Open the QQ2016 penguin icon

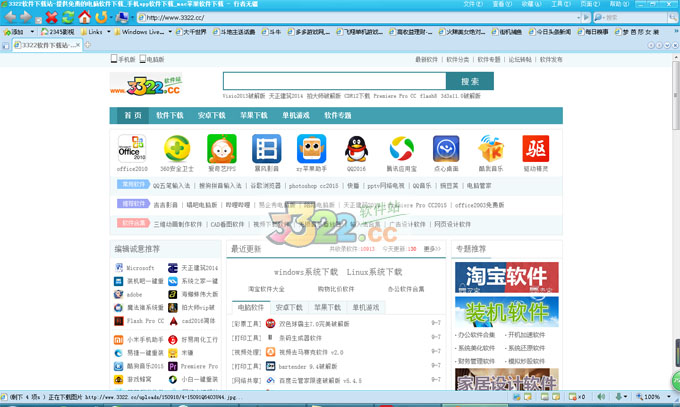click(x=356, y=148)
